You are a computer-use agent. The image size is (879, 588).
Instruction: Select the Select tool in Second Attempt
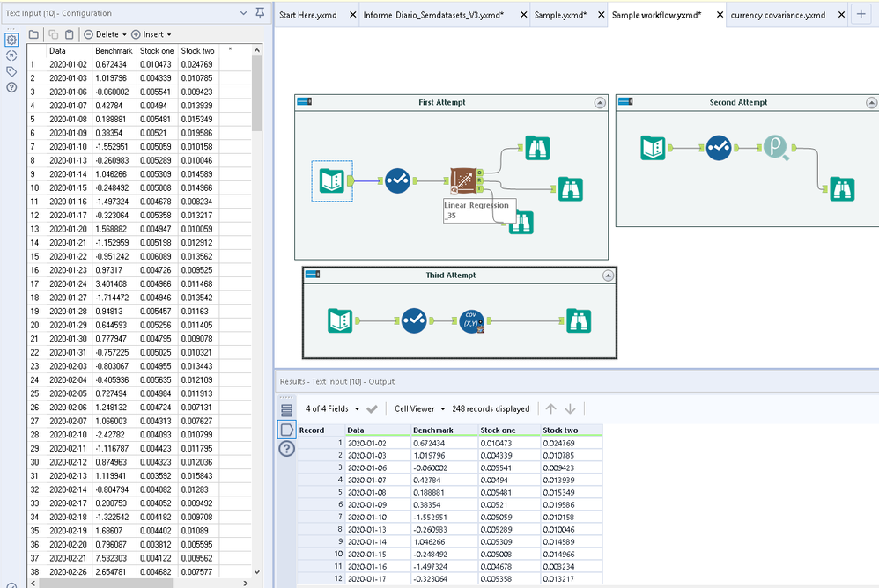(x=717, y=148)
